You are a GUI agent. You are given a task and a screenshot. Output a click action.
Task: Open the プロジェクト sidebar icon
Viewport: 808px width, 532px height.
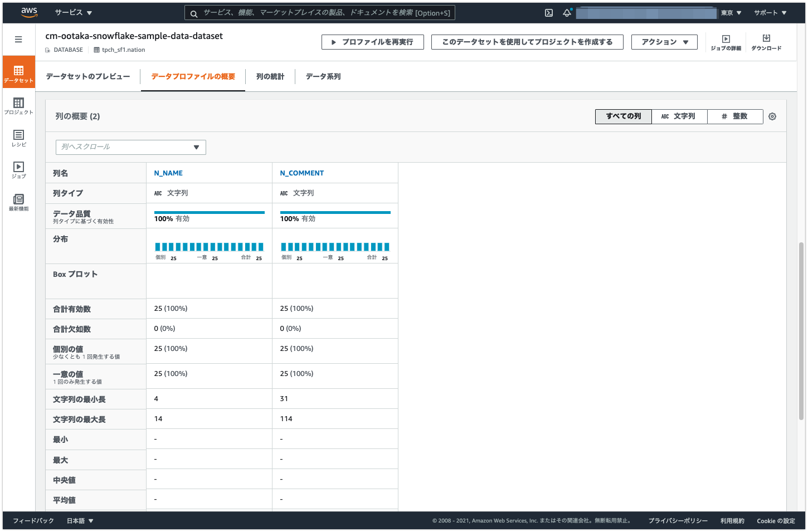pyautogui.click(x=18, y=106)
